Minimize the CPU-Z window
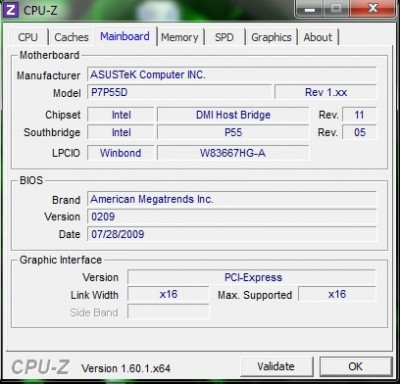 coord(310,9)
